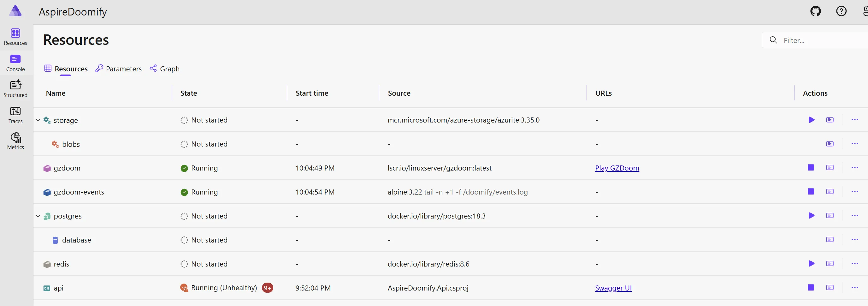868x306 pixels.
Task: Open more actions menu for redis
Action: [855, 263]
